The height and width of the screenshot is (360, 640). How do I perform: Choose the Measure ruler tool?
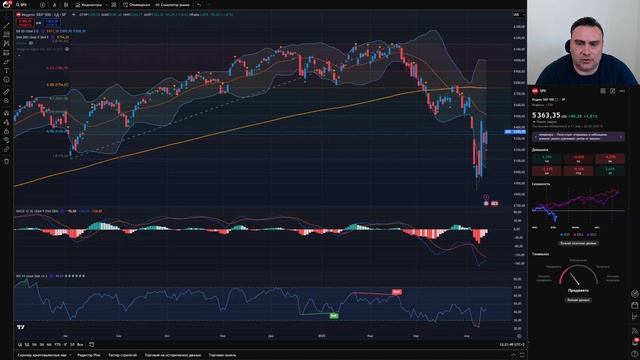(7, 92)
